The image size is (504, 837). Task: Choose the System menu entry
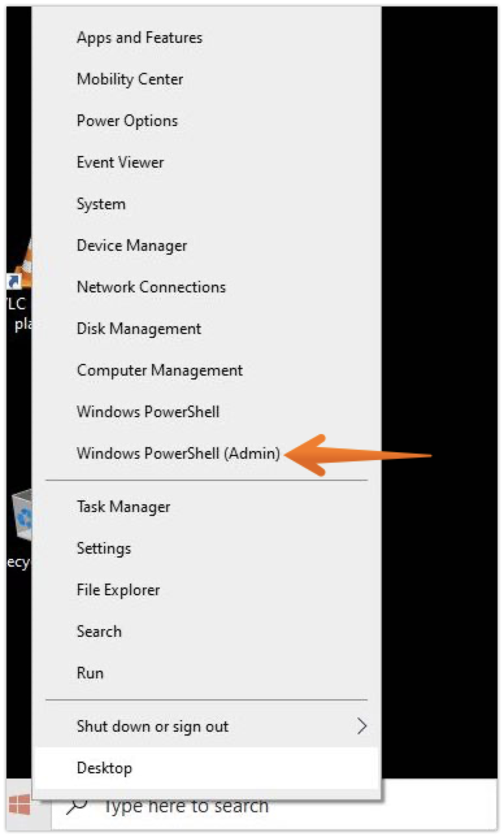tap(101, 204)
